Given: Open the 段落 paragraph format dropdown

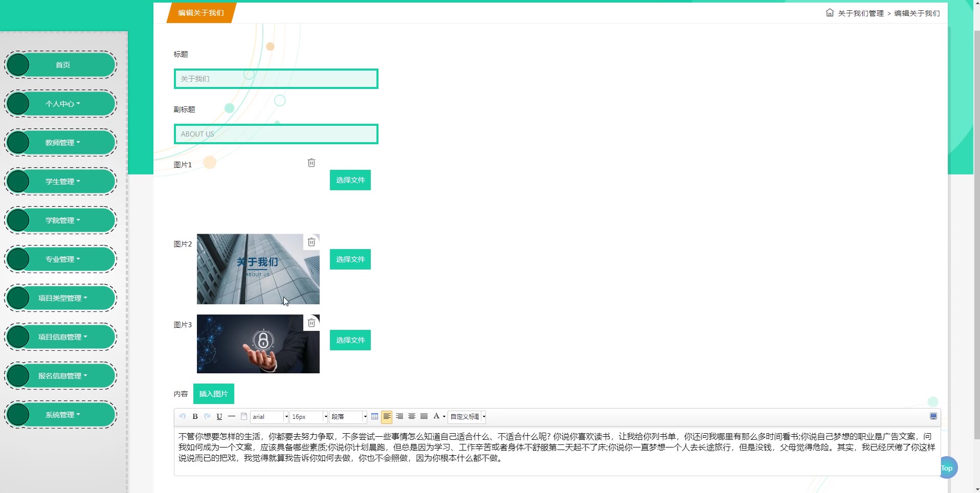Looking at the screenshot, I should click(x=348, y=417).
